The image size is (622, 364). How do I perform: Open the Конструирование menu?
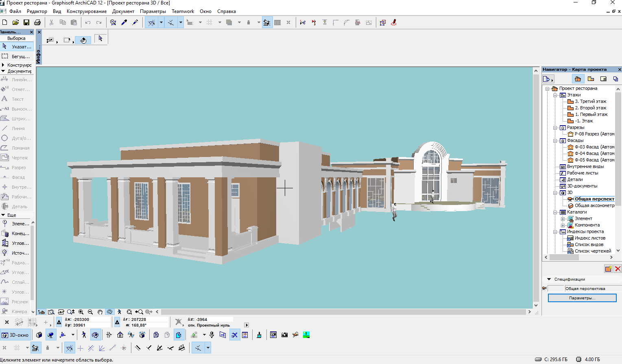(x=87, y=11)
